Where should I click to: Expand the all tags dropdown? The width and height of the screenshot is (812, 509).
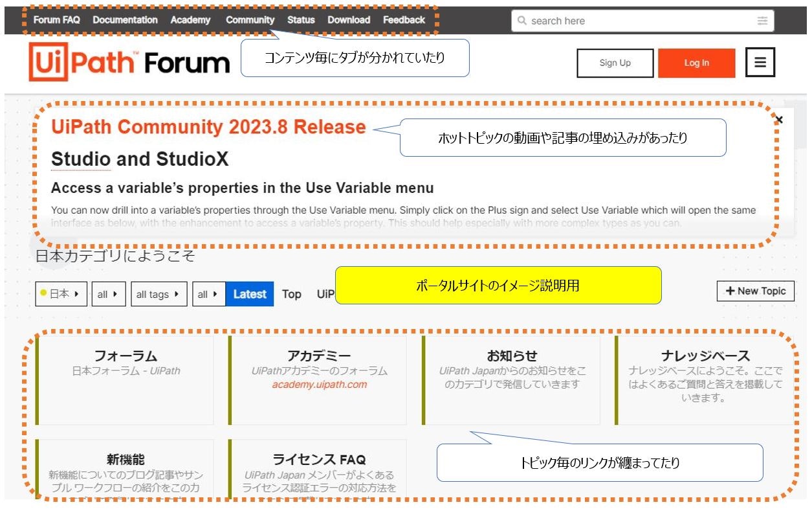[158, 293]
